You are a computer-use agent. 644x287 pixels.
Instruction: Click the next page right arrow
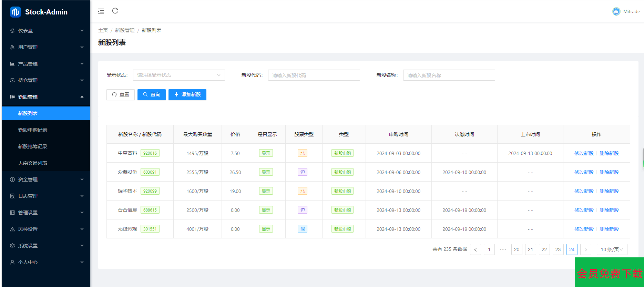586,249
